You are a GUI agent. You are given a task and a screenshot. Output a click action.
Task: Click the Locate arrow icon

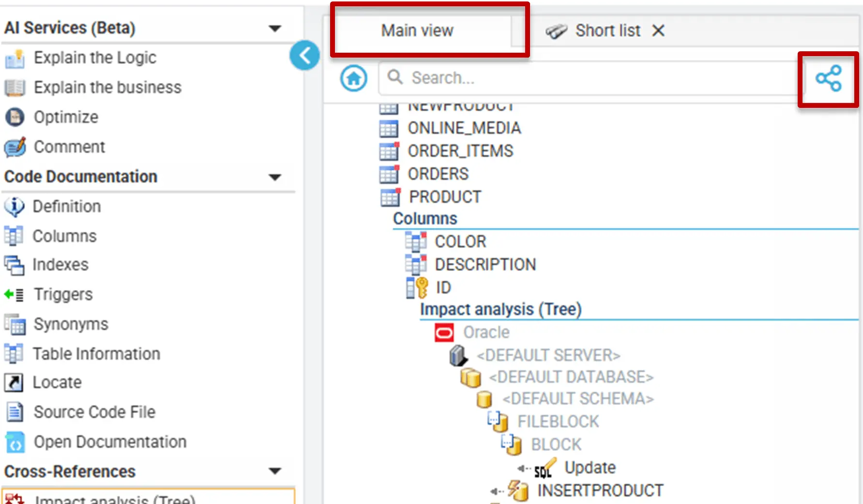click(x=14, y=383)
